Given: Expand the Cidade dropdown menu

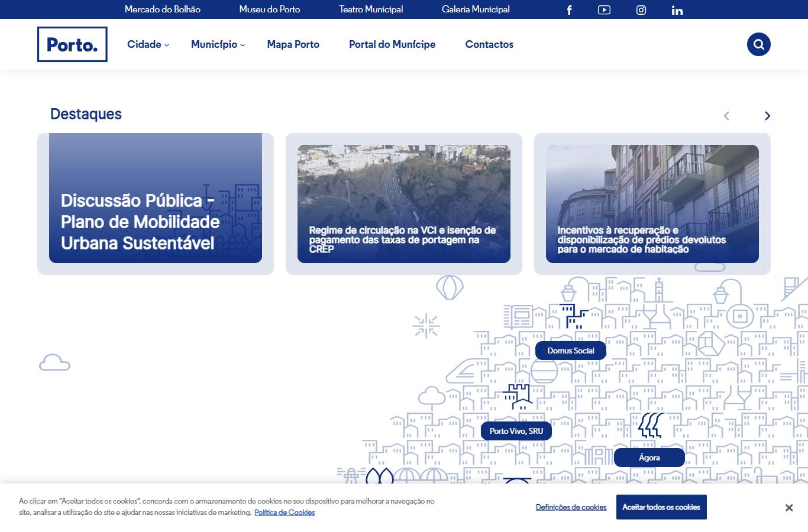Looking at the screenshot, I should 148,44.
